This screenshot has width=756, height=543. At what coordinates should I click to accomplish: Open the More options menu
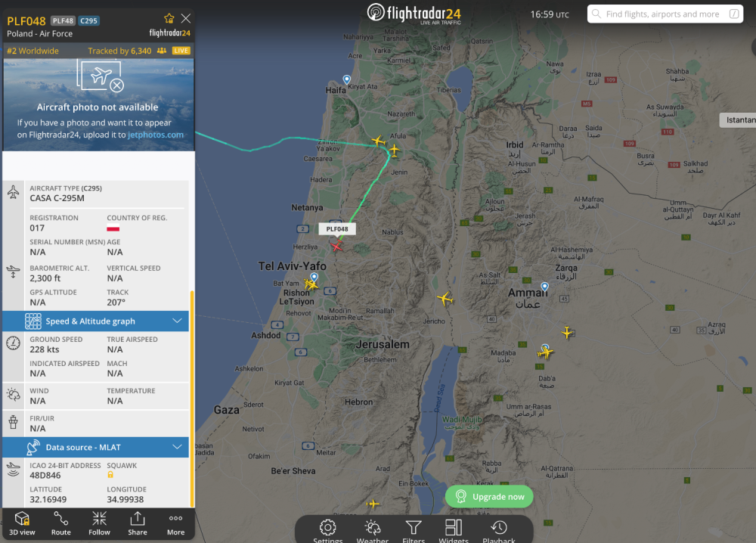pyautogui.click(x=175, y=523)
